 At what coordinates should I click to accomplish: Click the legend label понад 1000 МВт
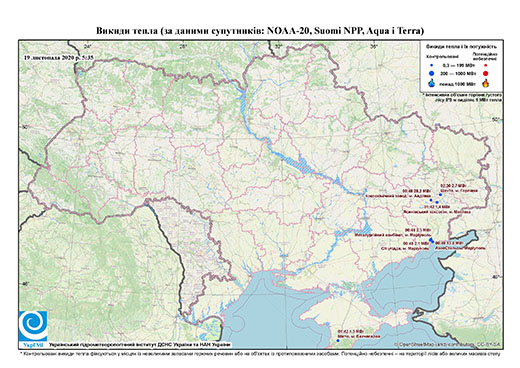click(459, 83)
